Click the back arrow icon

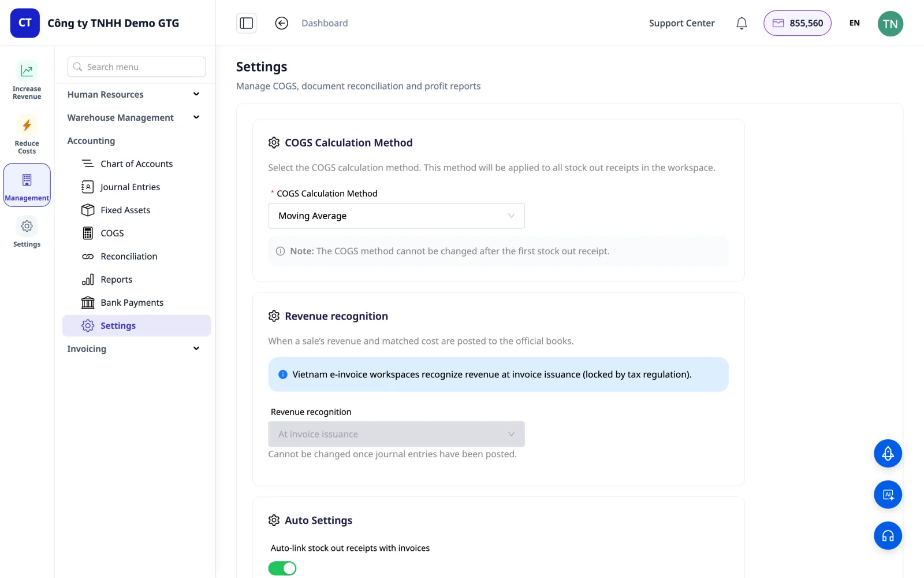coord(282,23)
